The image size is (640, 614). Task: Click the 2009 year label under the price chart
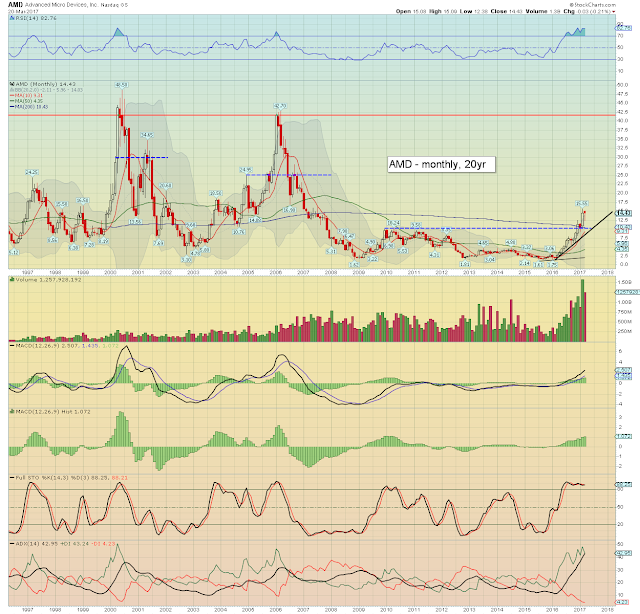358,272
